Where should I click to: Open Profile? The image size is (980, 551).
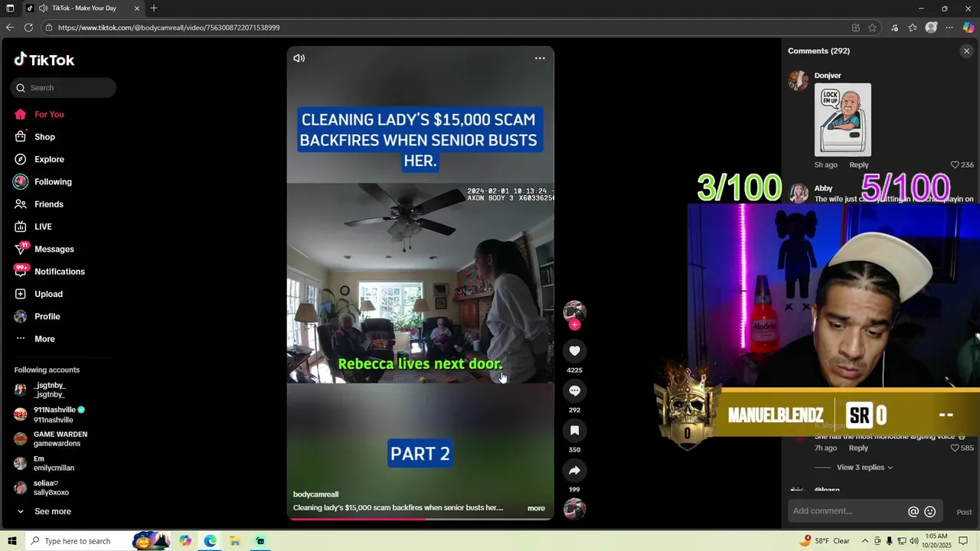coord(47,316)
